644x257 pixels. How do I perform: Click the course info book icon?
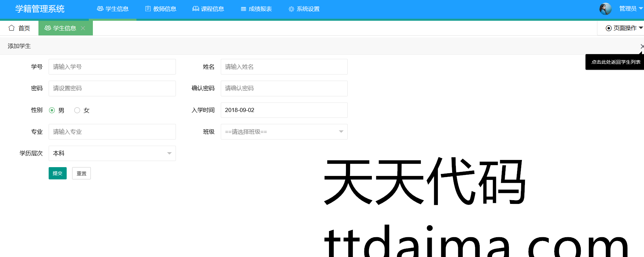pos(196,9)
